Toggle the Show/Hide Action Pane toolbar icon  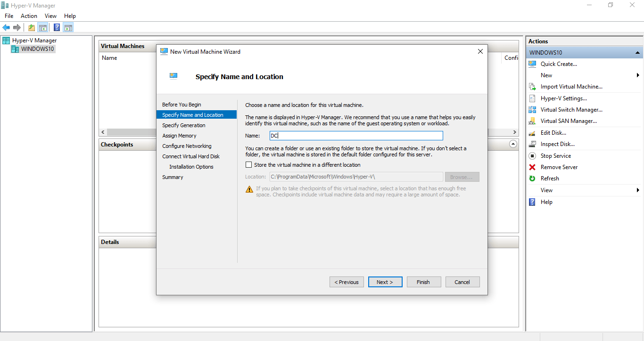coord(68,27)
